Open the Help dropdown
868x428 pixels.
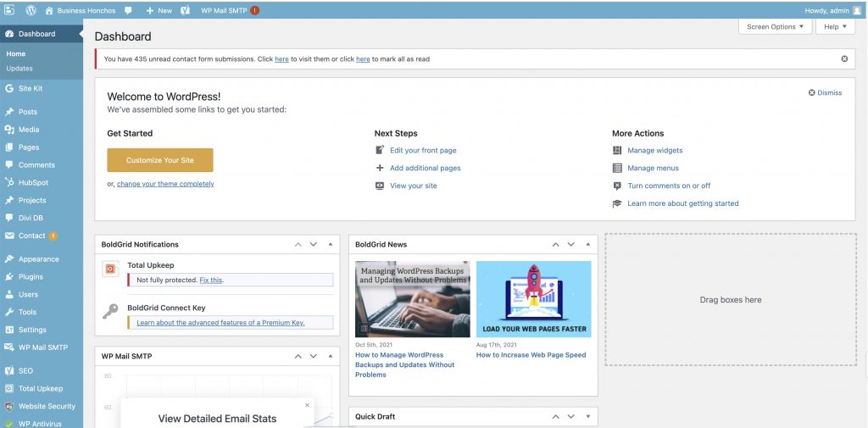point(835,26)
